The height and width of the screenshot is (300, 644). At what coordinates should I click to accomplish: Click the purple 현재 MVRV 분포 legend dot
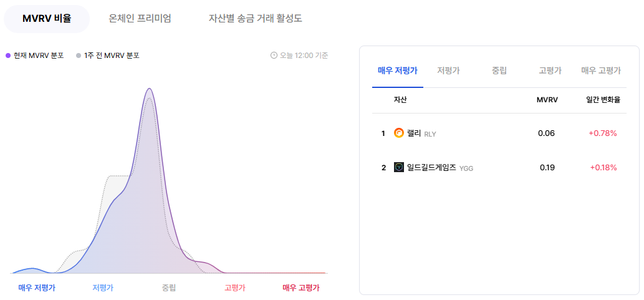(8, 56)
